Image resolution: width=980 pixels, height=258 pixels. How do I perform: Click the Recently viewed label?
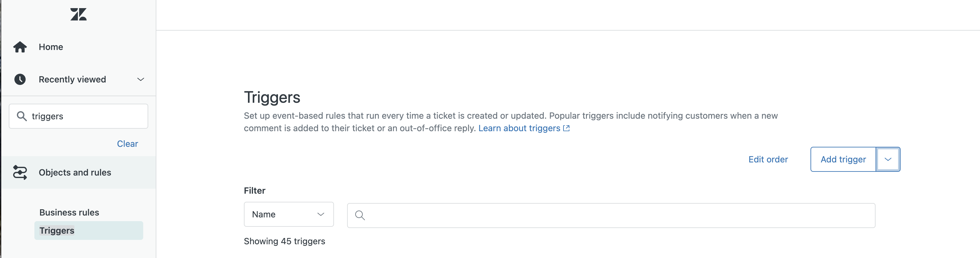coord(72,79)
